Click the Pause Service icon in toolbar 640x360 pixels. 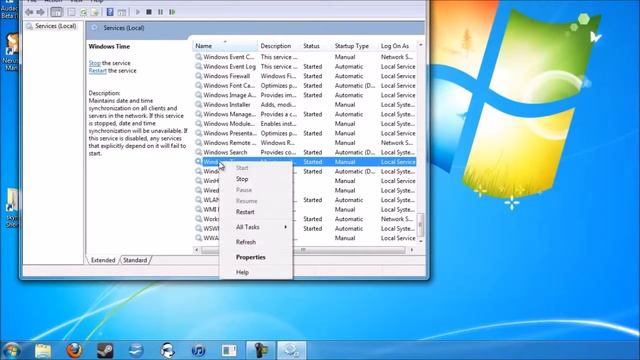tap(160, 12)
